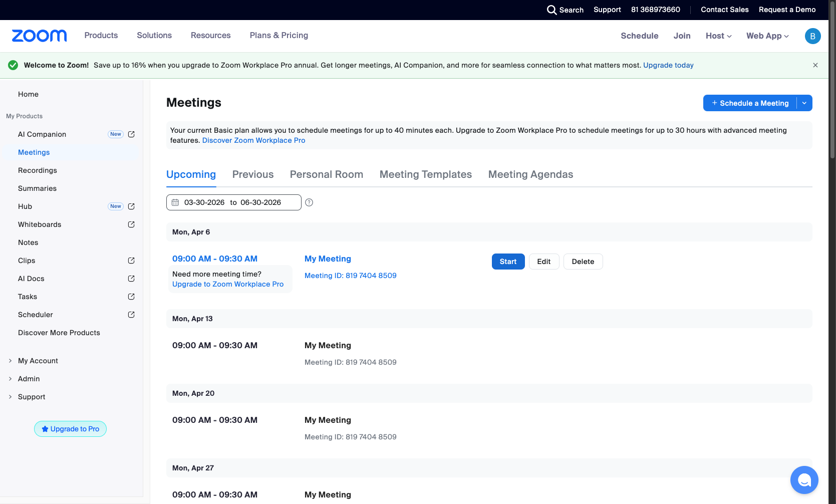The height and width of the screenshot is (504, 836).
Task: Open Discover Zoom Workplace Pro link
Action: pyautogui.click(x=254, y=140)
